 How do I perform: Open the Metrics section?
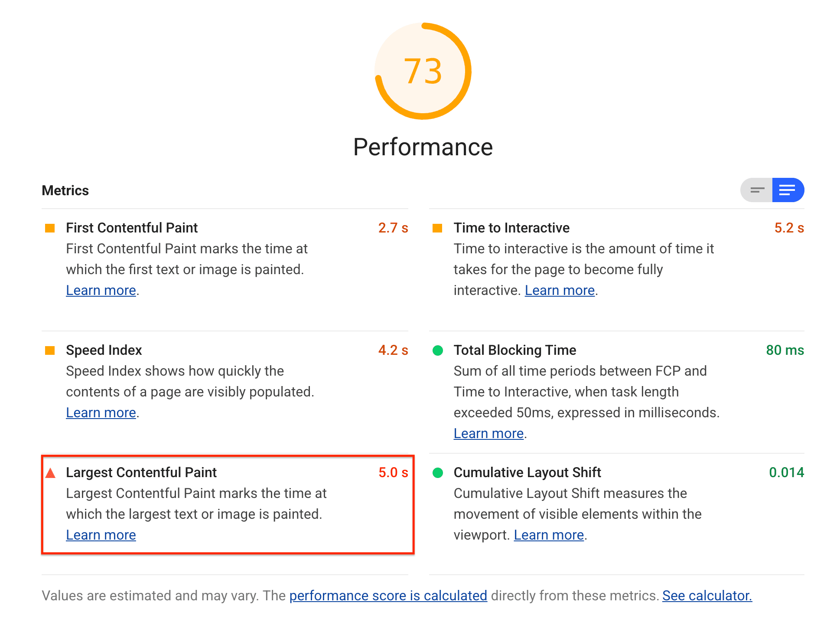point(787,191)
